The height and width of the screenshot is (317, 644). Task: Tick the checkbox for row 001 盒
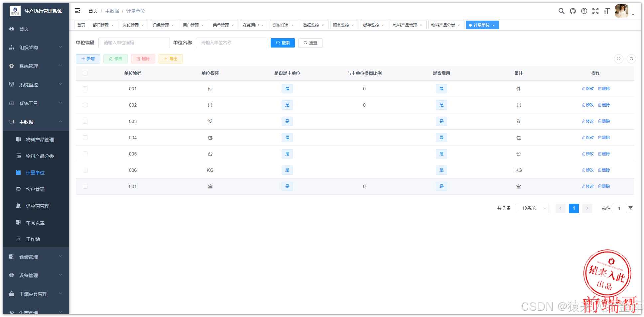click(x=85, y=186)
